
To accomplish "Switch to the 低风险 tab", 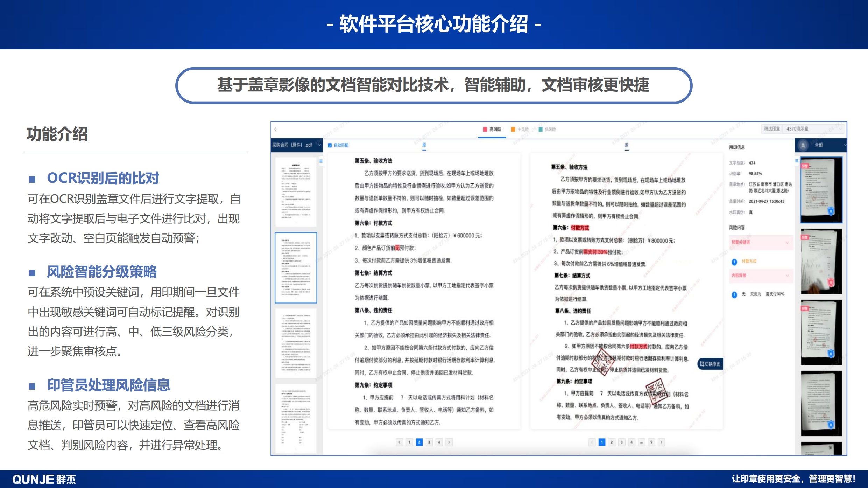I will [547, 129].
